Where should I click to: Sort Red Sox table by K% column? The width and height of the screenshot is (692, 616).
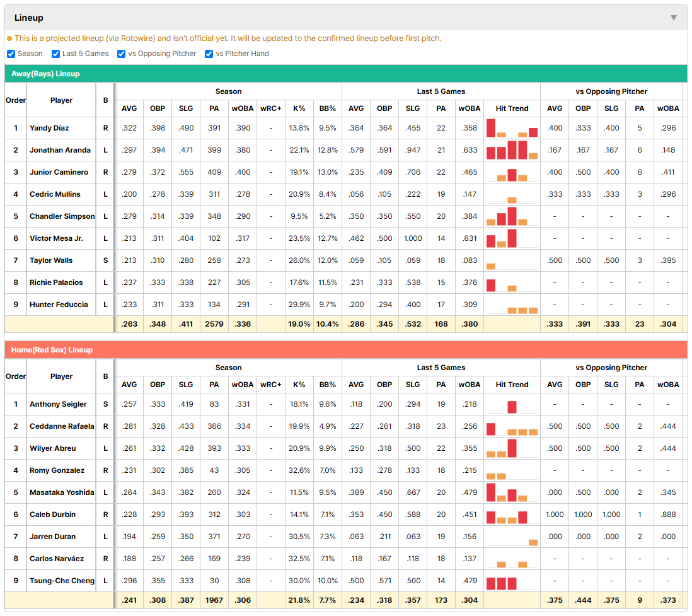pyautogui.click(x=299, y=385)
